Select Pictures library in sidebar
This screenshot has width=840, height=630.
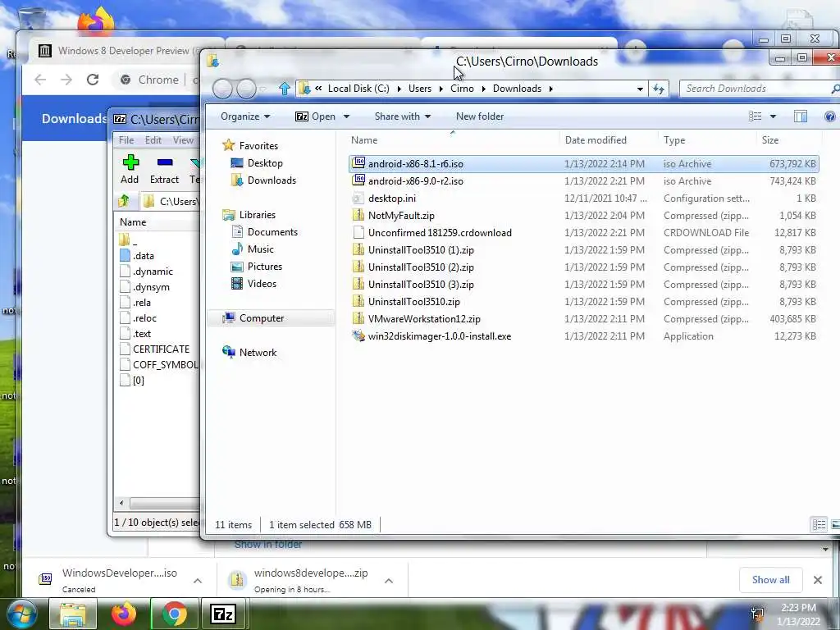click(256, 267)
